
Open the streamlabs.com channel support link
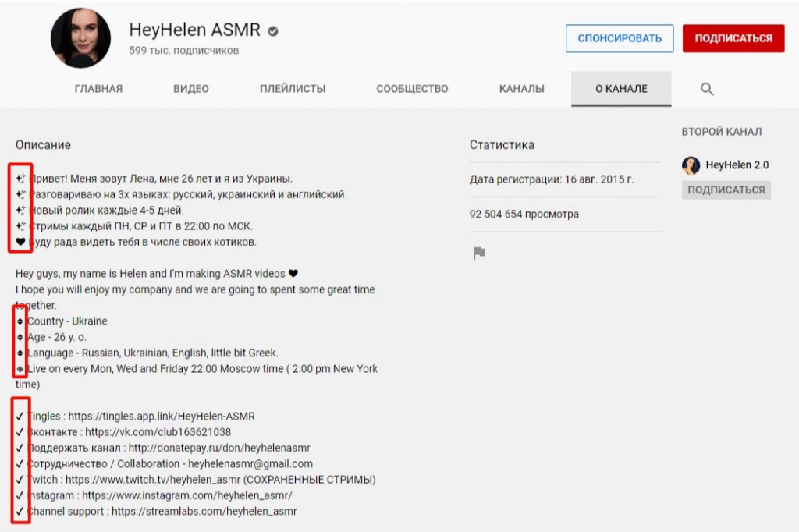[204, 512]
